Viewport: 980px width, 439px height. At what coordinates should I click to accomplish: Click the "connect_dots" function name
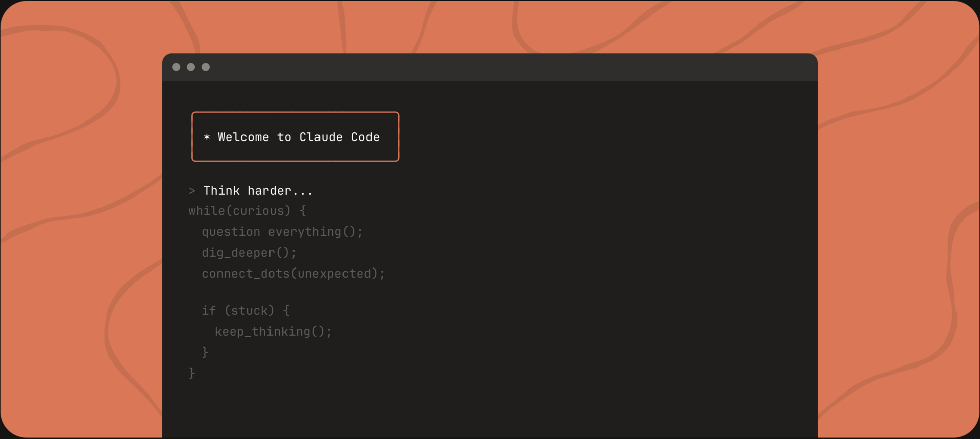pos(246,274)
